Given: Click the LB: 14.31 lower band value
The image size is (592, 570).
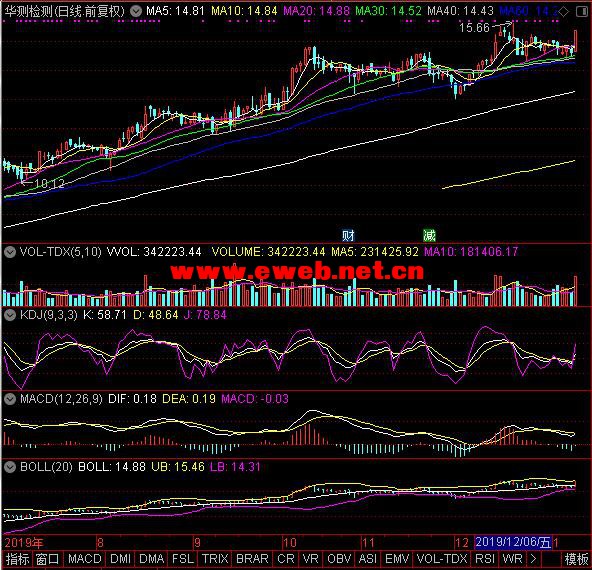Looking at the screenshot, I should pos(235,467).
